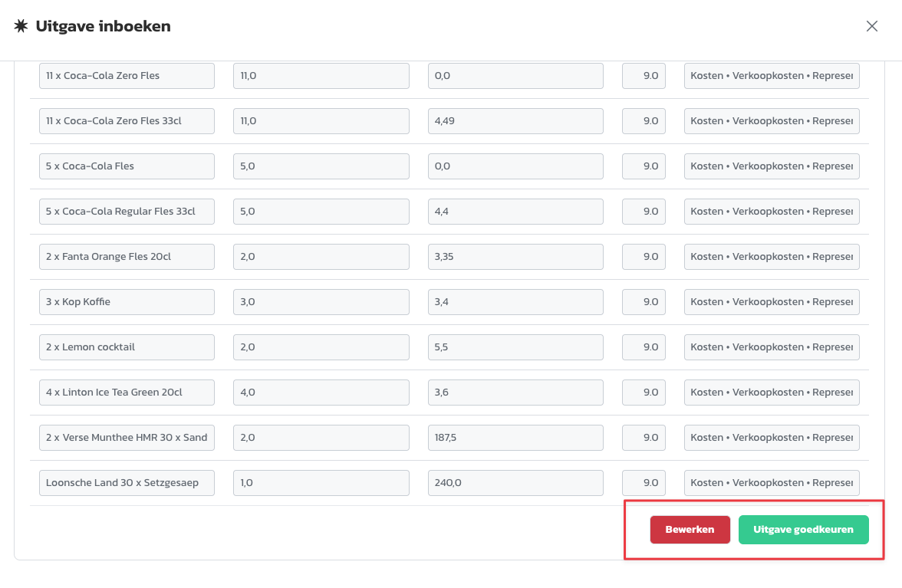
Task: Open category dropdown for Kop Koffie row
Action: click(x=771, y=302)
